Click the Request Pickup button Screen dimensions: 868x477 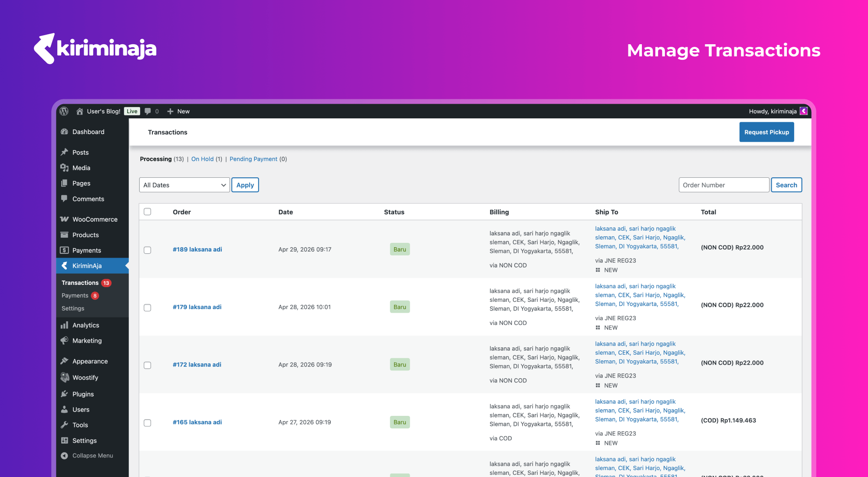tap(766, 132)
